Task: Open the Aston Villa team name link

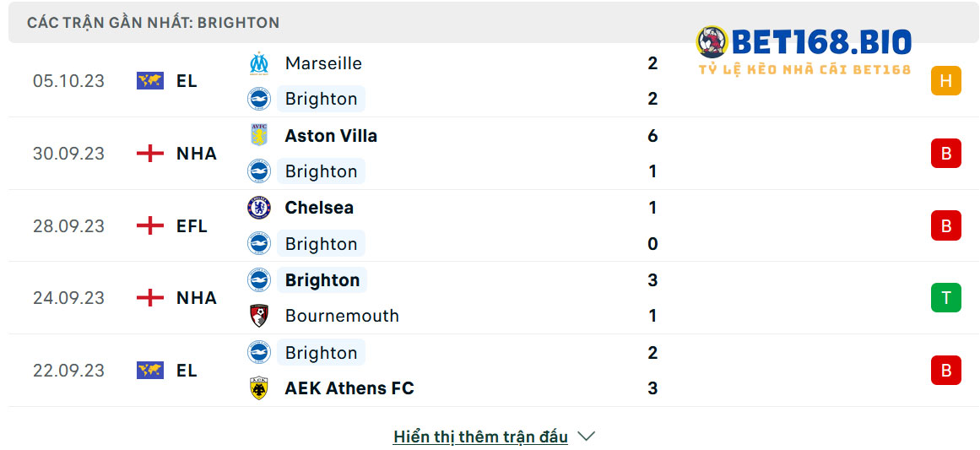Action: coord(331,136)
